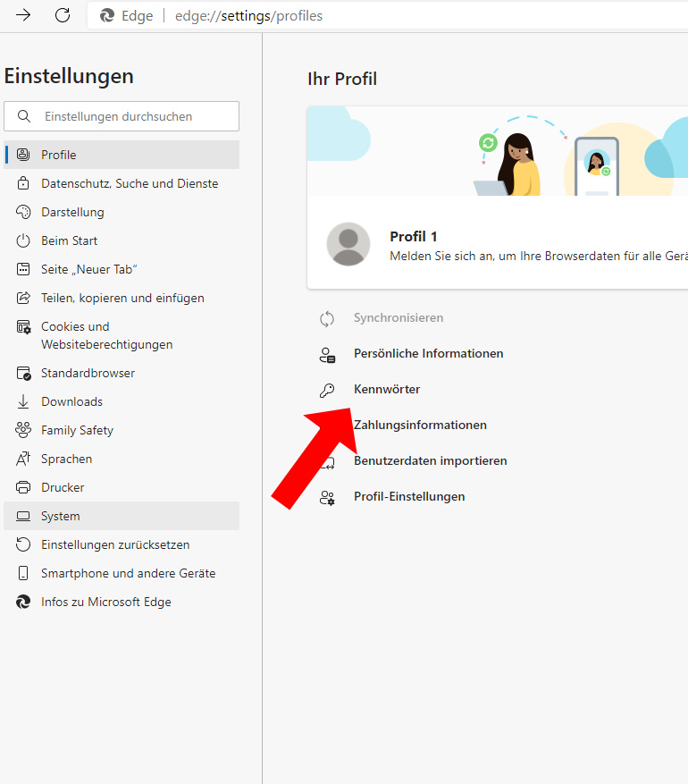Click the Profil-Einstellungen gear-person icon
Image resolution: width=688 pixels, height=784 pixels.
point(327,497)
